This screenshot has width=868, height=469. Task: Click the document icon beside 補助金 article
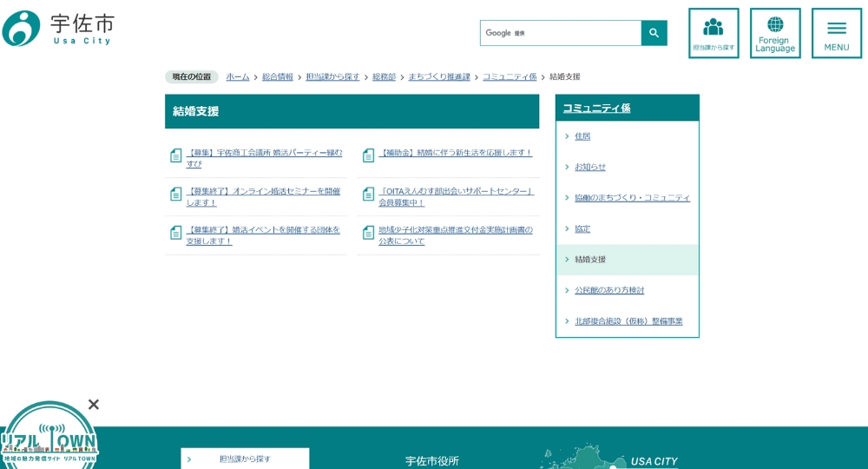[x=368, y=155]
